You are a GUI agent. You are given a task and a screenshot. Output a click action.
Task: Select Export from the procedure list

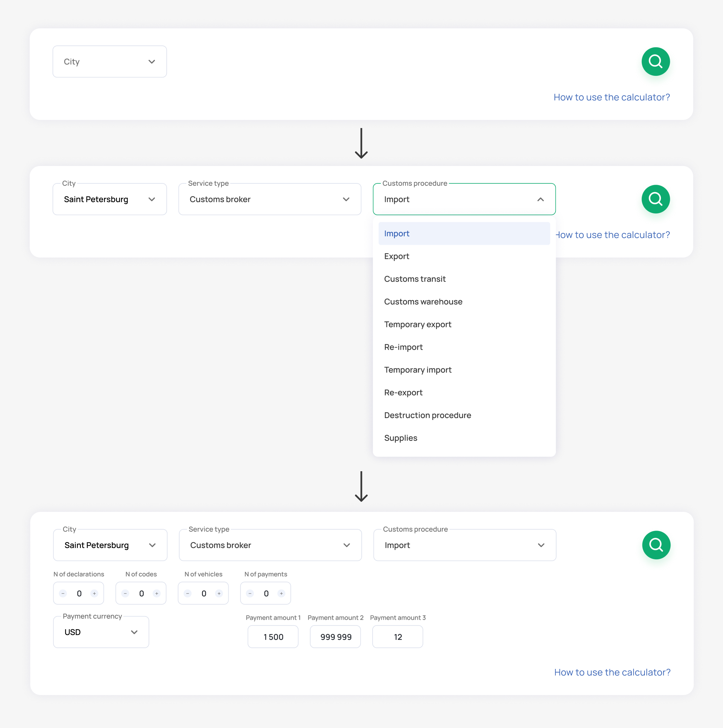(396, 256)
